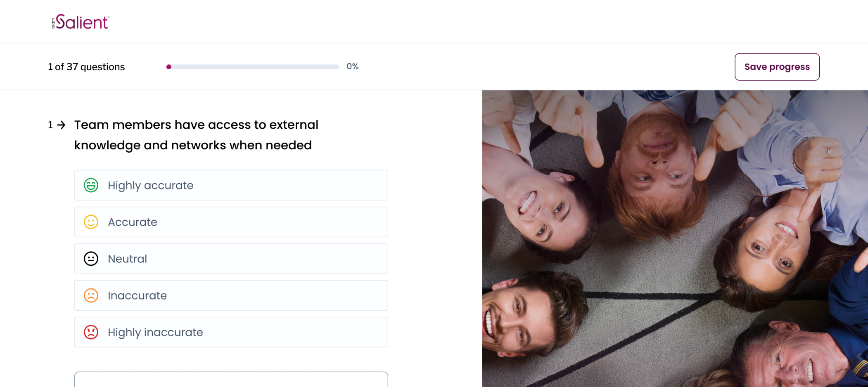
Task: Click the black neutral face icon
Action: [91, 259]
